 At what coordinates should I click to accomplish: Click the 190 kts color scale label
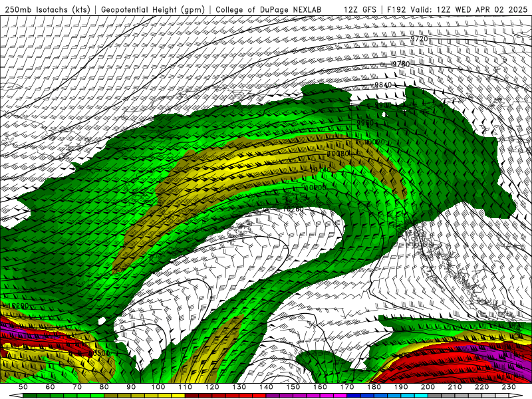(402, 387)
